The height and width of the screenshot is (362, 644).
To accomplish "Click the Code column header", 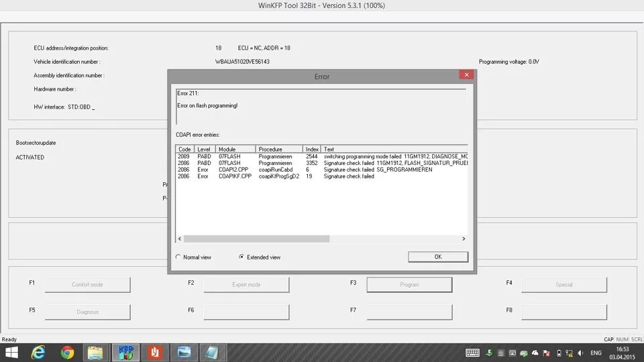I will [x=185, y=149].
